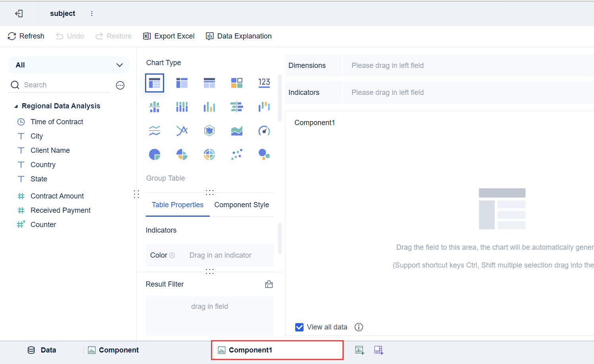Click the Export Excel button
Image resolution: width=594 pixels, height=364 pixels.
pyautogui.click(x=169, y=36)
